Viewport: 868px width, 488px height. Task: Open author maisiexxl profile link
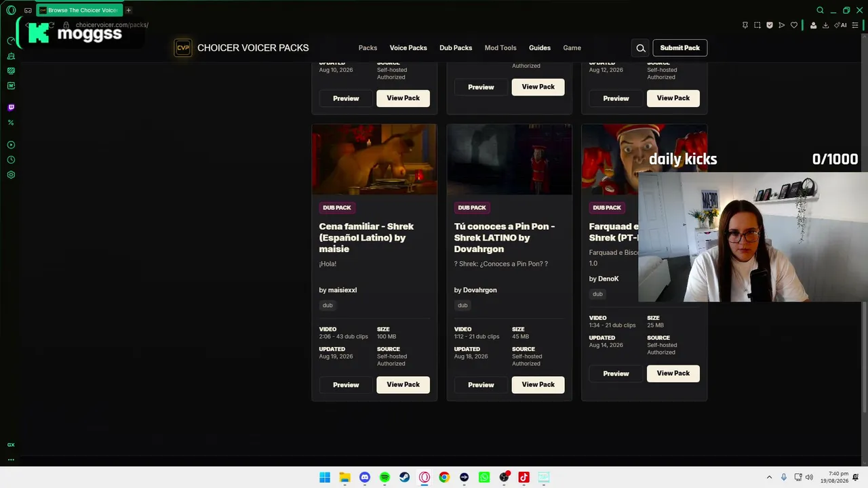pyautogui.click(x=342, y=290)
